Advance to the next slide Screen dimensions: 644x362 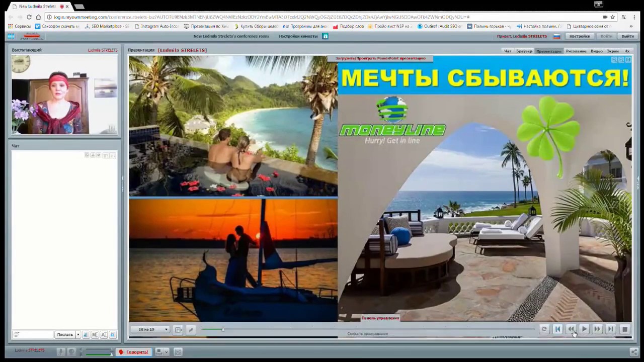click(x=597, y=329)
